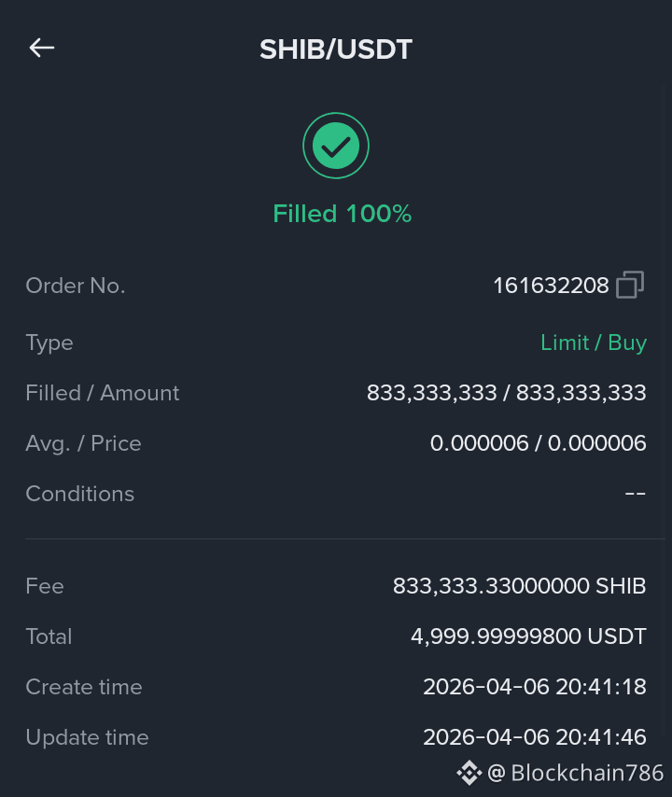Click the Filled 100% status text
Screen dimensions: 672x797
(x=343, y=214)
